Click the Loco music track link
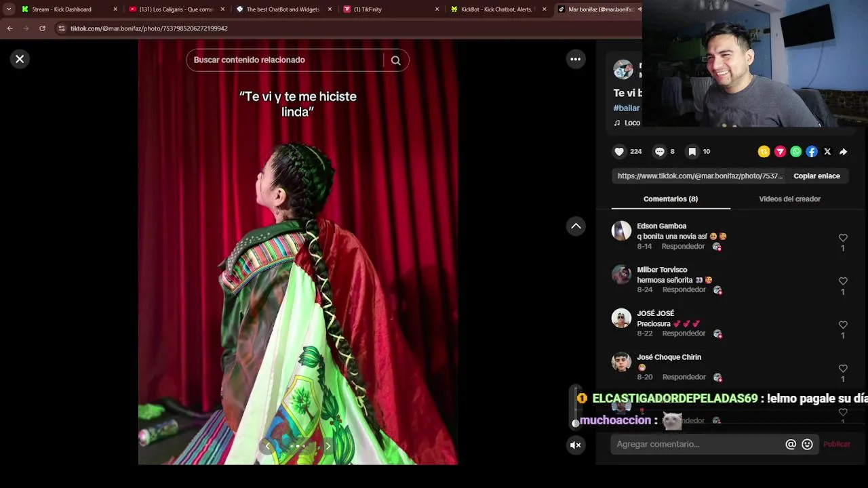Image resolution: width=868 pixels, height=488 pixels. coord(628,123)
